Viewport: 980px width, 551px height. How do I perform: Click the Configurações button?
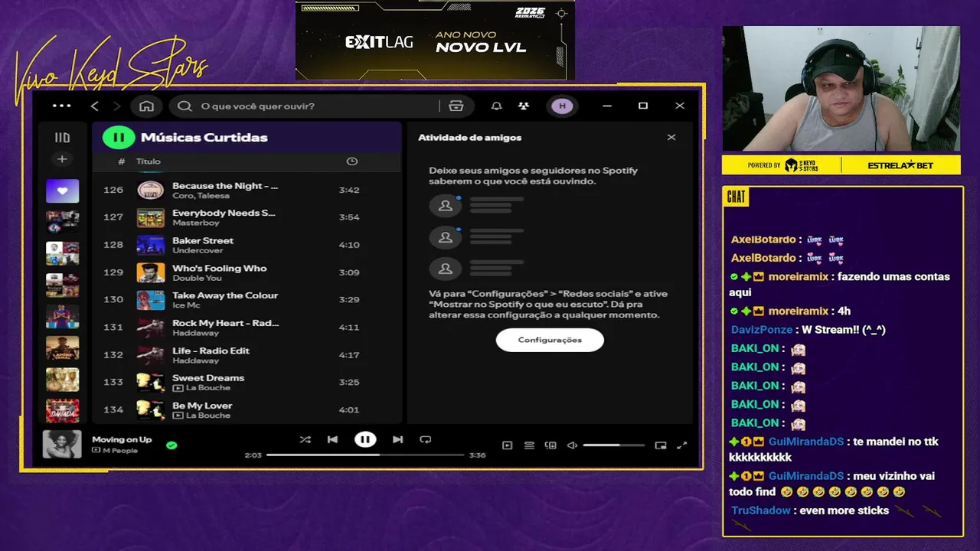tap(550, 340)
